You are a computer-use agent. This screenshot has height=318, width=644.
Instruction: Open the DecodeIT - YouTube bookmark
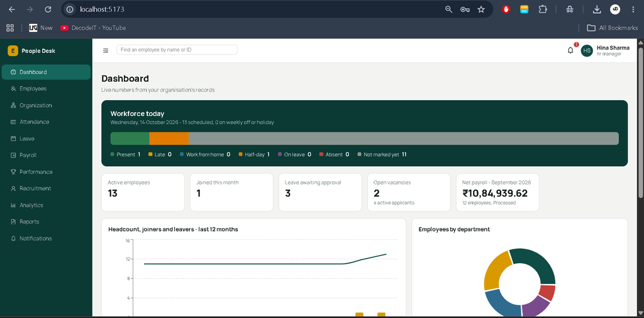point(93,28)
